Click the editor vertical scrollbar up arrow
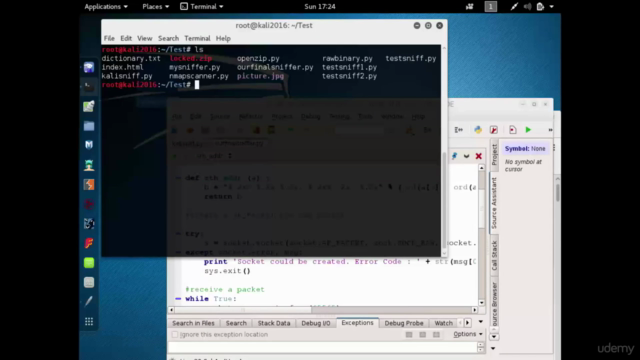The image size is (640, 360). point(482,168)
